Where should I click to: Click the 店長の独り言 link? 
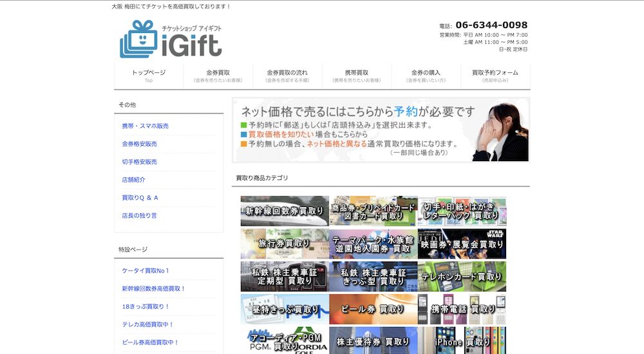[139, 215]
